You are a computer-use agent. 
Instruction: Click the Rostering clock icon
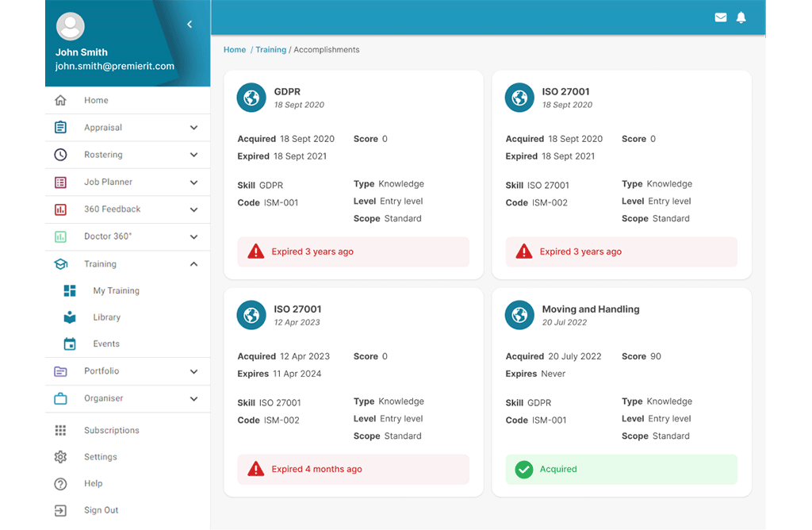[x=60, y=155]
